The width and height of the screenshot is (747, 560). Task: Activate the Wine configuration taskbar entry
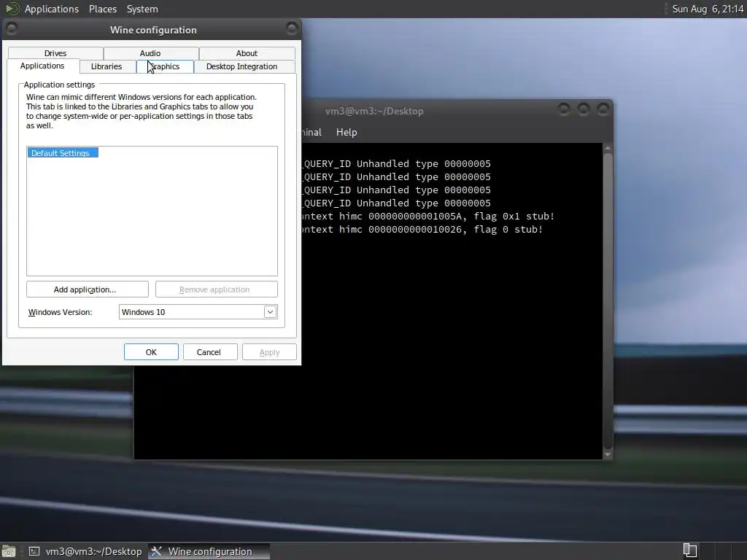tap(209, 551)
